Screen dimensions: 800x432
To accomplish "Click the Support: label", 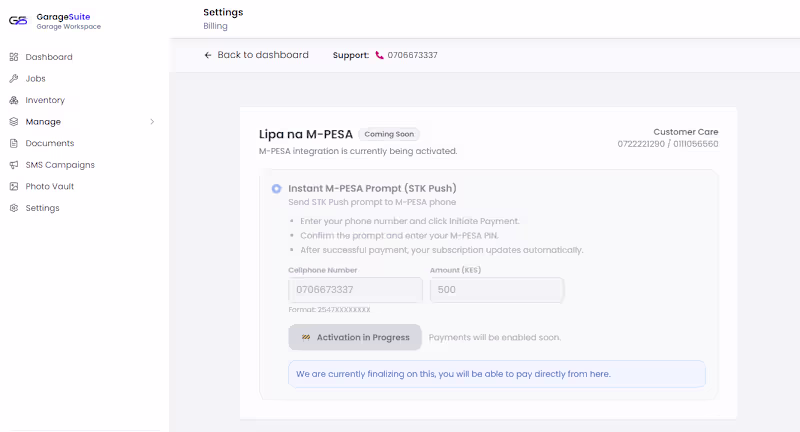I will click(351, 55).
